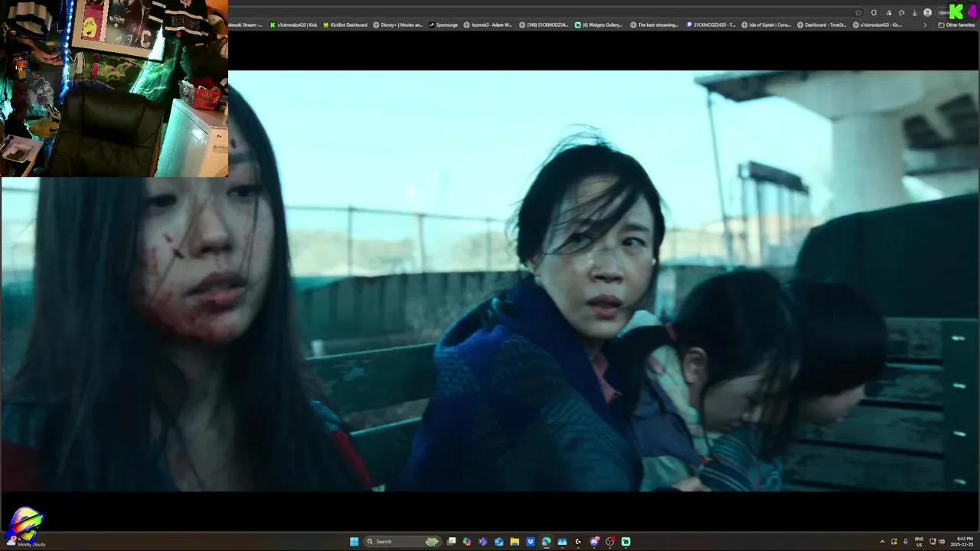Open the KickBot Dashboard bookmark
This screenshot has height=551, width=980.
point(345,24)
